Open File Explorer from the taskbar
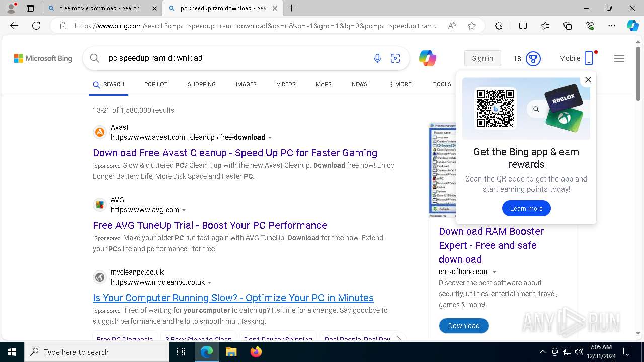 [x=231, y=352]
